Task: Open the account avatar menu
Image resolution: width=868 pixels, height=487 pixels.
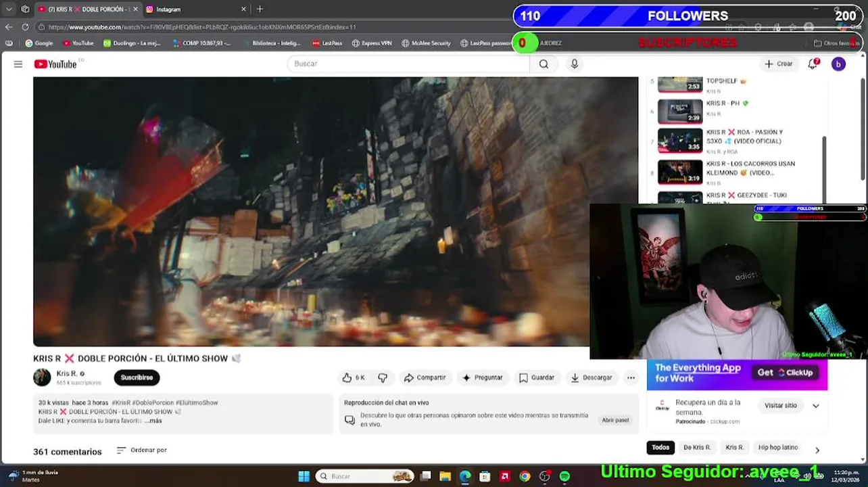Action: (838, 64)
